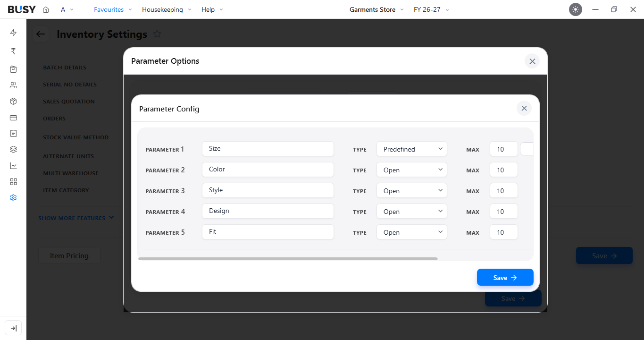Click the Multi Warehouse setting label

(71, 173)
